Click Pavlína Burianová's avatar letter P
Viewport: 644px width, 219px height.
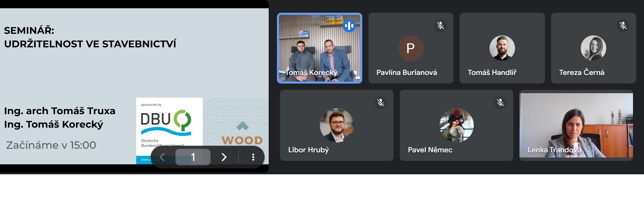pyautogui.click(x=411, y=48)
